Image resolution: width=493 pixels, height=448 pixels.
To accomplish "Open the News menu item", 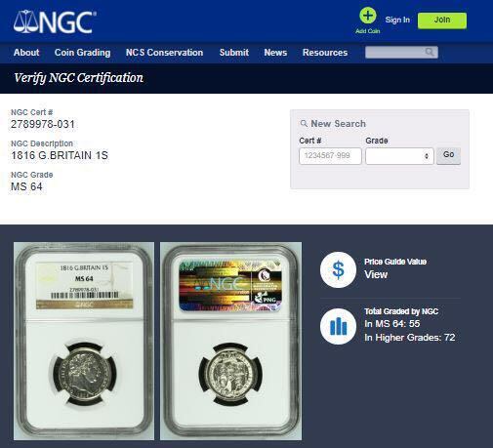I will pyautogui.click(x=275, y=53).
